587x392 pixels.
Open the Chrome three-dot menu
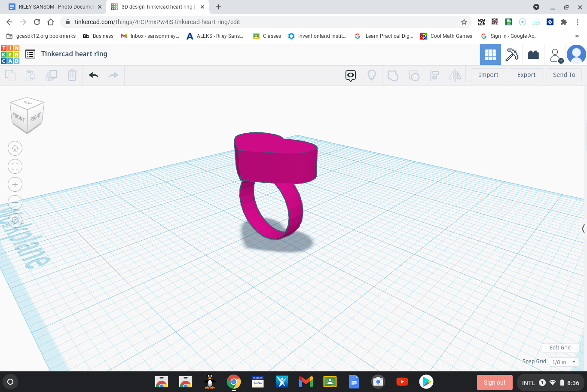[577, 22]
